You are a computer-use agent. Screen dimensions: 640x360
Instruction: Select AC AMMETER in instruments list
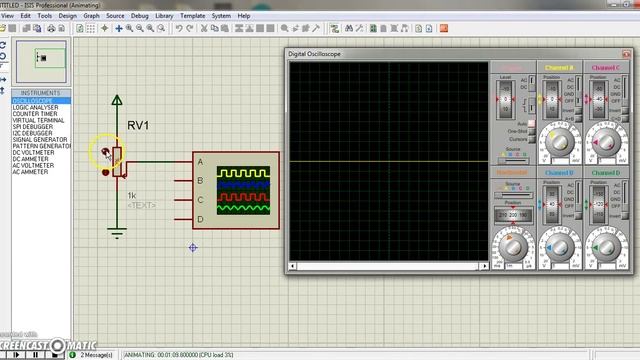tap(30, 172)
